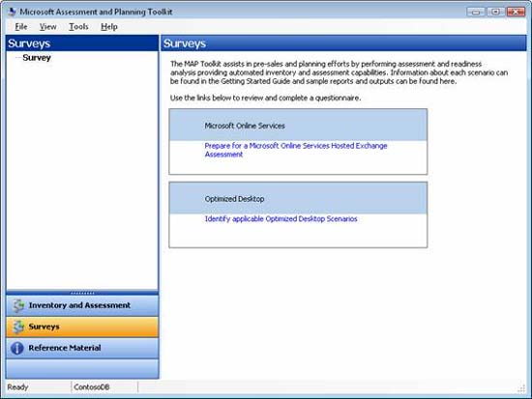
Task: Select the Survey tree node
Action: click(x=37, y=58)
